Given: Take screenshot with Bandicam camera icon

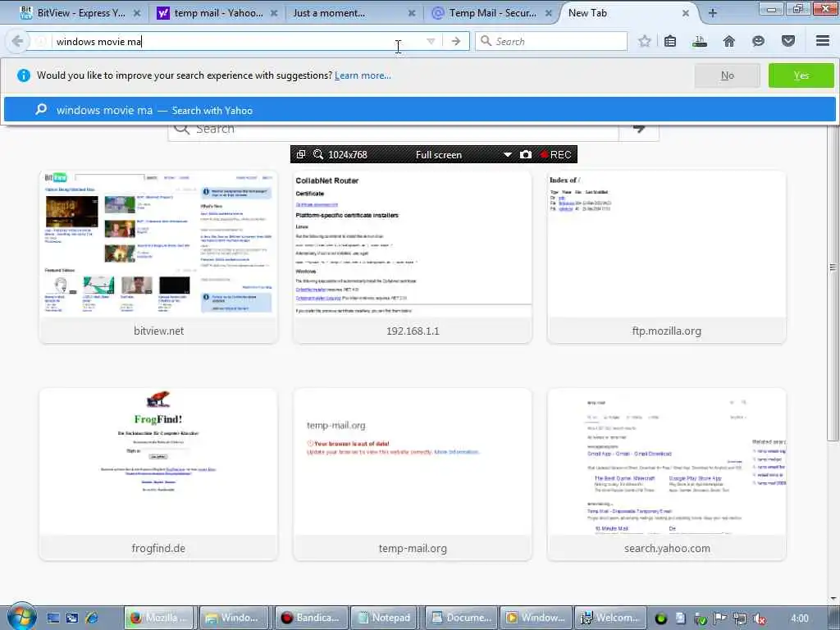Looking at the screenshot, I should click(x=526, y=154).
